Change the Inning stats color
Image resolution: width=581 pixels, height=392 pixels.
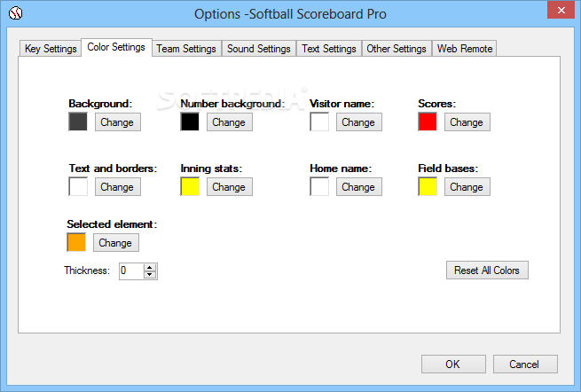230,187
